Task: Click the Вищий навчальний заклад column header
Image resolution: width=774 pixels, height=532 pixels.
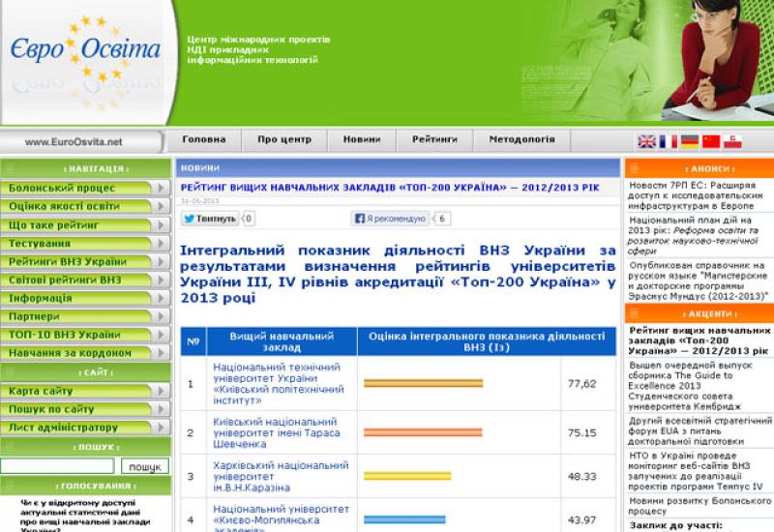Action: (x=282, y=341)
